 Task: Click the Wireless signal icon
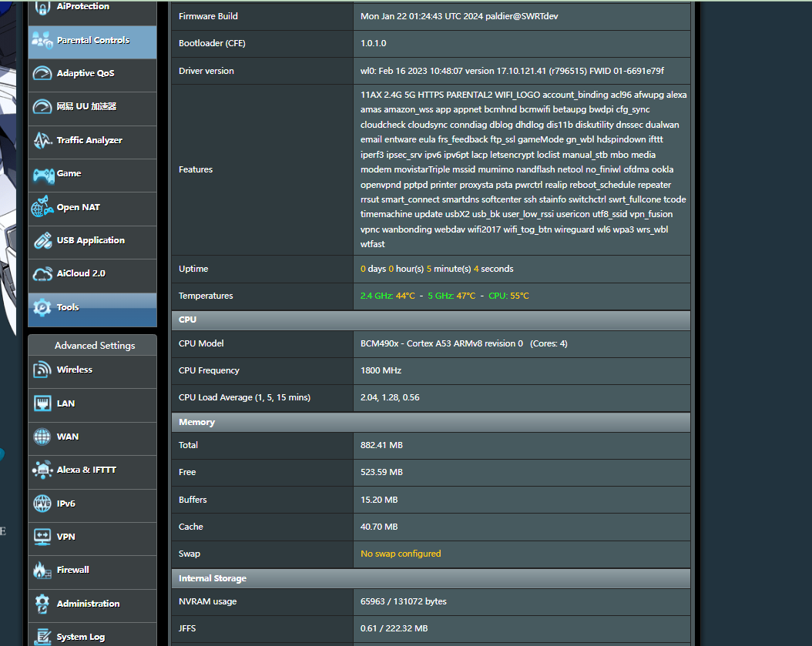tap(42, 370)
